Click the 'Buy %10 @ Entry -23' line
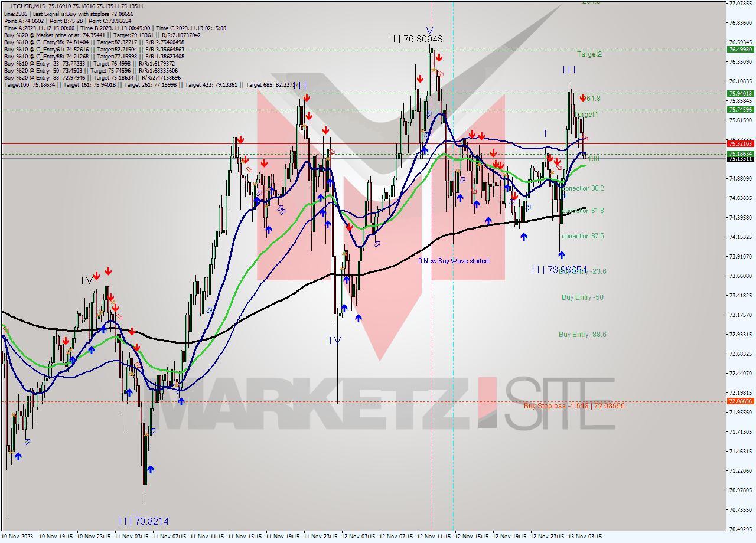The image size is (756, 543). pos(90,64)
